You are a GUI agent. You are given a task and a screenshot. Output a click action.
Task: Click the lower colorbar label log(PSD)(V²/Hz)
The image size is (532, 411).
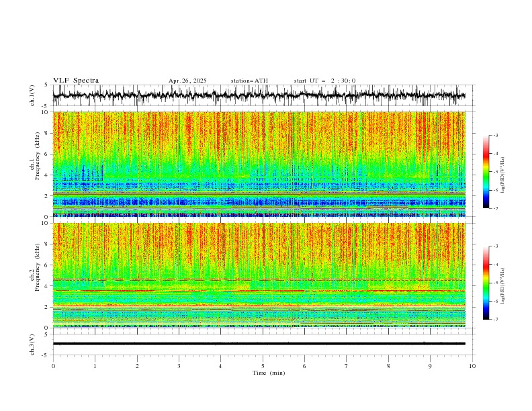(x=502, y=285)
